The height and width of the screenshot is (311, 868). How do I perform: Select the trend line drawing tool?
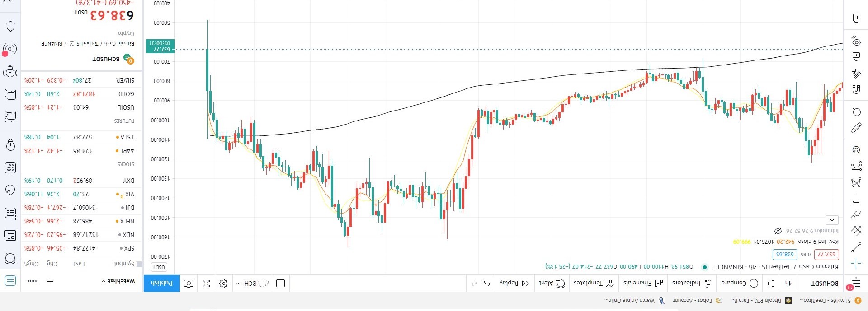tap(856, 247)
